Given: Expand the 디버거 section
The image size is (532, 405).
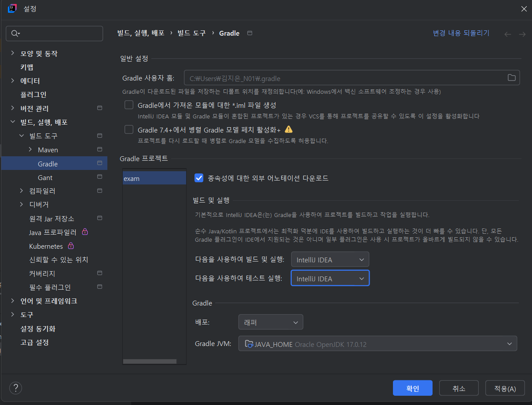Looking at the screenshot, I should tap(22, 204).
